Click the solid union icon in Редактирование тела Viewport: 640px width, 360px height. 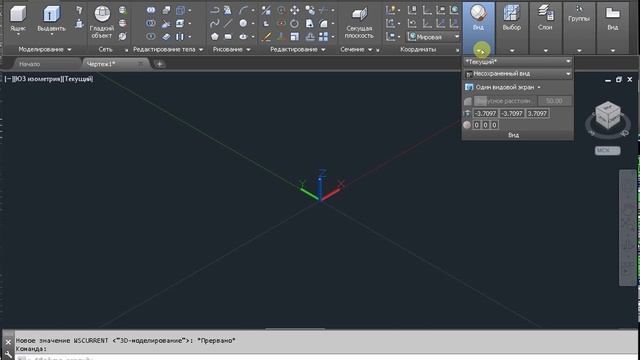click(151, 10)
